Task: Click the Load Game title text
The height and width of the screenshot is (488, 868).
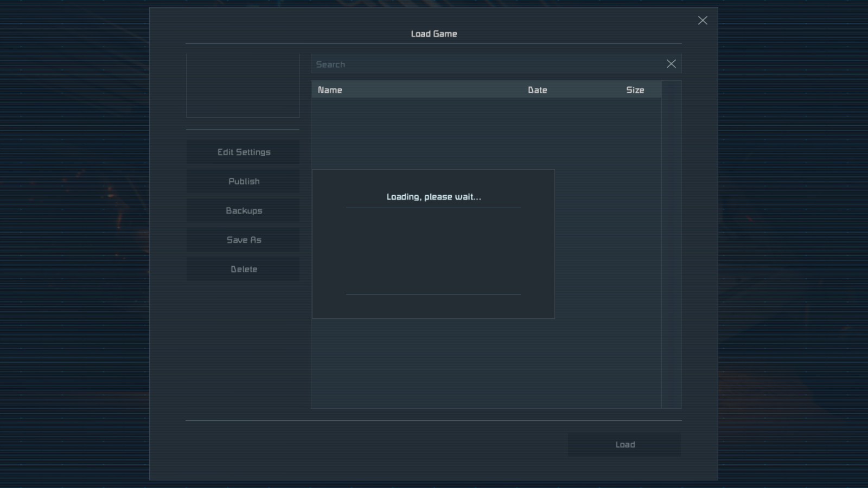Action: coord(433,34)
